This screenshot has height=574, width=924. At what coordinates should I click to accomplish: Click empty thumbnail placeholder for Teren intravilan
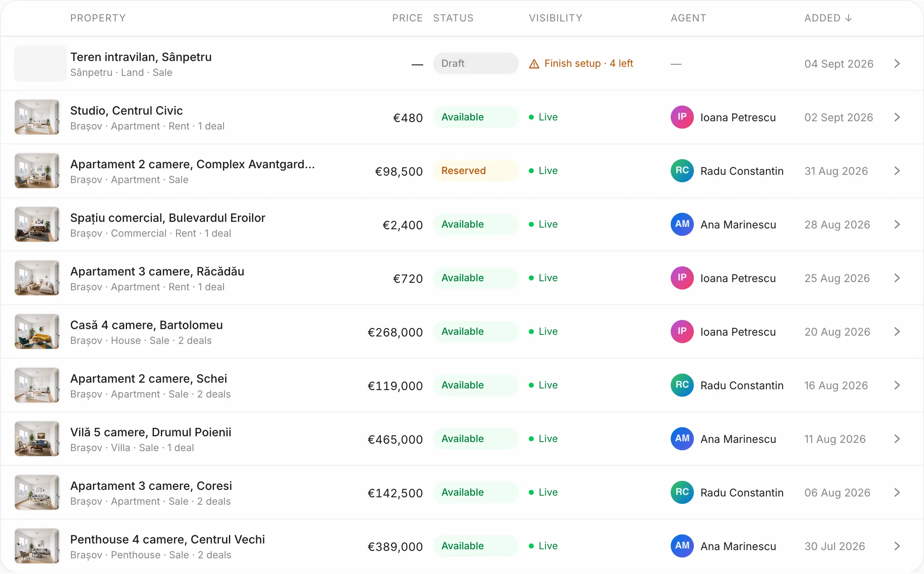coord(40,64)
